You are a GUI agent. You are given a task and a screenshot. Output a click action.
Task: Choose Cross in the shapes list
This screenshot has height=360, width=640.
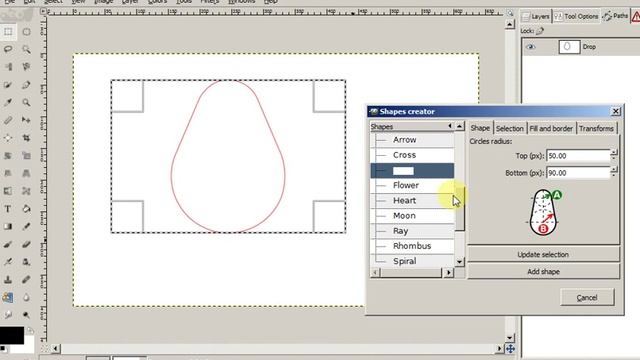click(x=412, y=155)
